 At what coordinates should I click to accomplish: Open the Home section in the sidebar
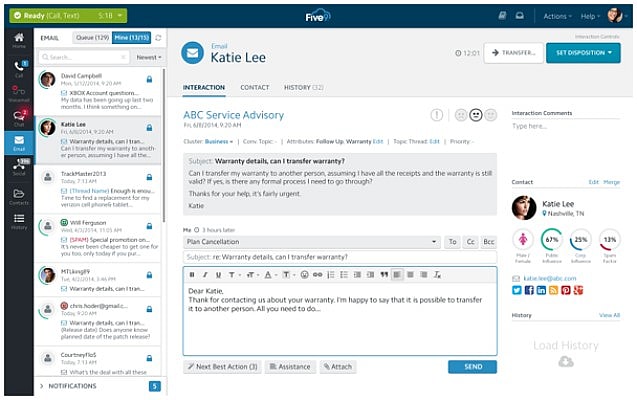click(19, 40)
